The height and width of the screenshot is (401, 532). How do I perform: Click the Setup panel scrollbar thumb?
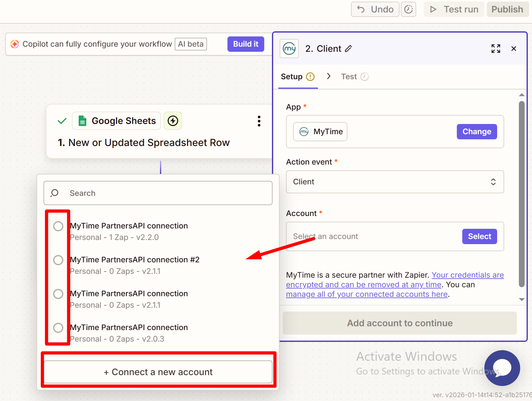click(522, 194)
